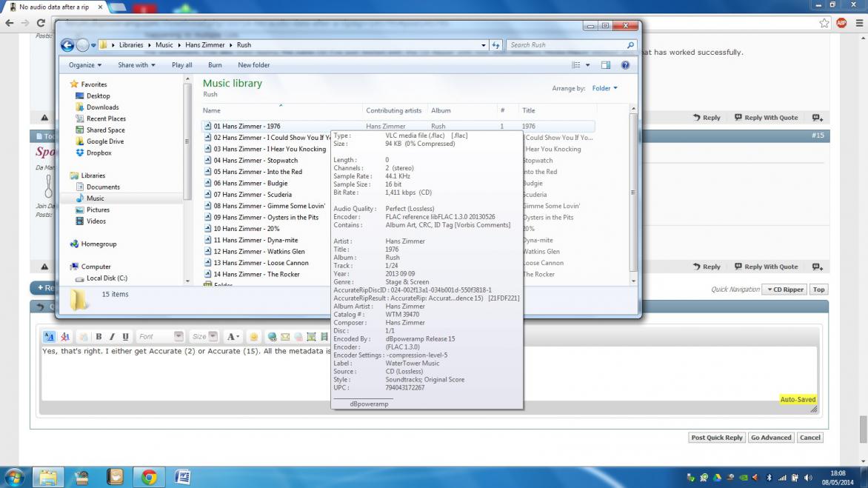Select the 'No audio data after a rip' tab

(x=54, y=7)
